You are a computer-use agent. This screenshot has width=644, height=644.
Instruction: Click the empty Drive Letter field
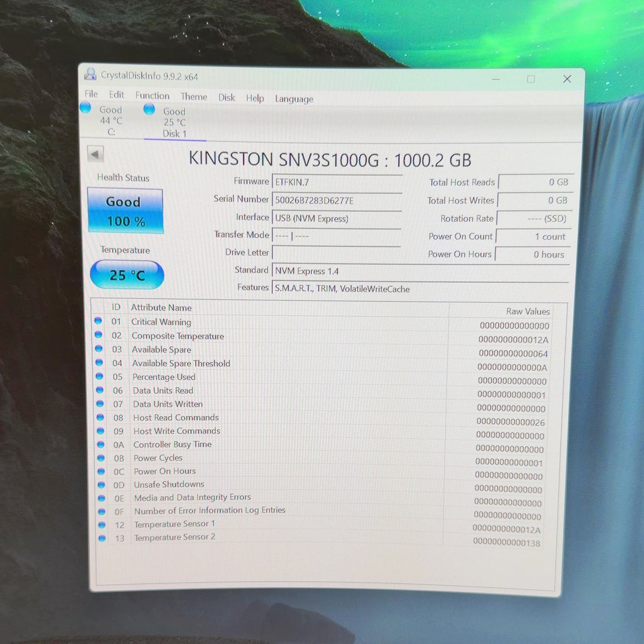click(336, 253)
